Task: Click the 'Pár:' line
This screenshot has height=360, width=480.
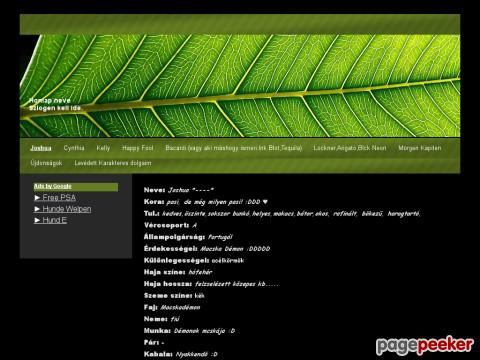Action: point(154,342)
